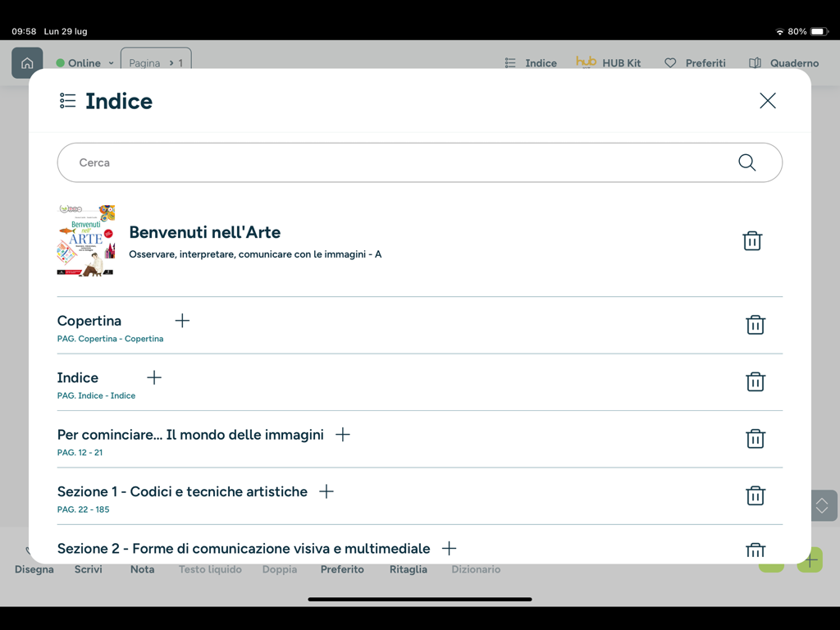The height and width of the screenshot is (630, 840).
Task: Open Preferiti favorites in top bar
Action: pos(695,63)
